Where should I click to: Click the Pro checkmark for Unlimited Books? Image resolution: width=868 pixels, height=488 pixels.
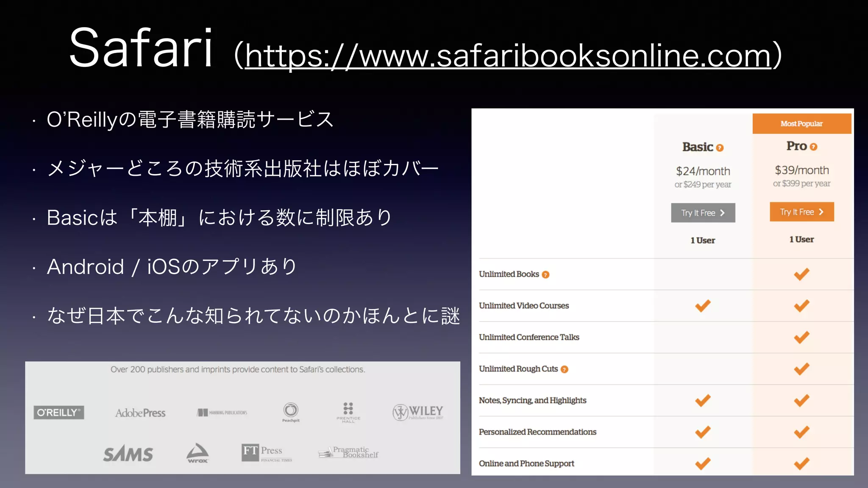click(x=801, y=274)
